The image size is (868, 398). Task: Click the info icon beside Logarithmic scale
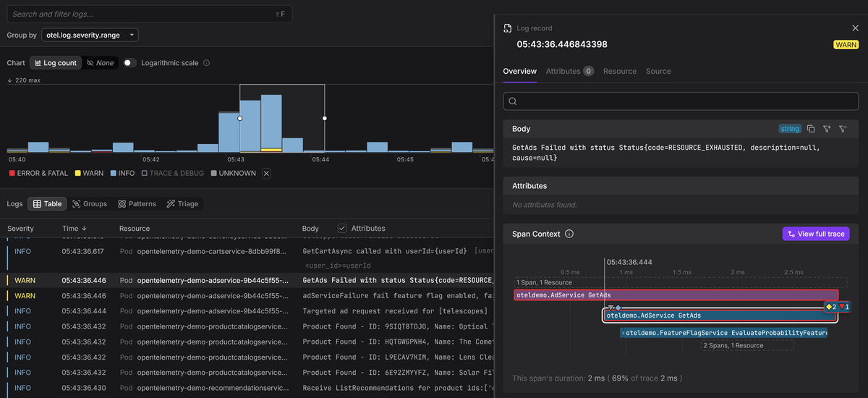206,63
